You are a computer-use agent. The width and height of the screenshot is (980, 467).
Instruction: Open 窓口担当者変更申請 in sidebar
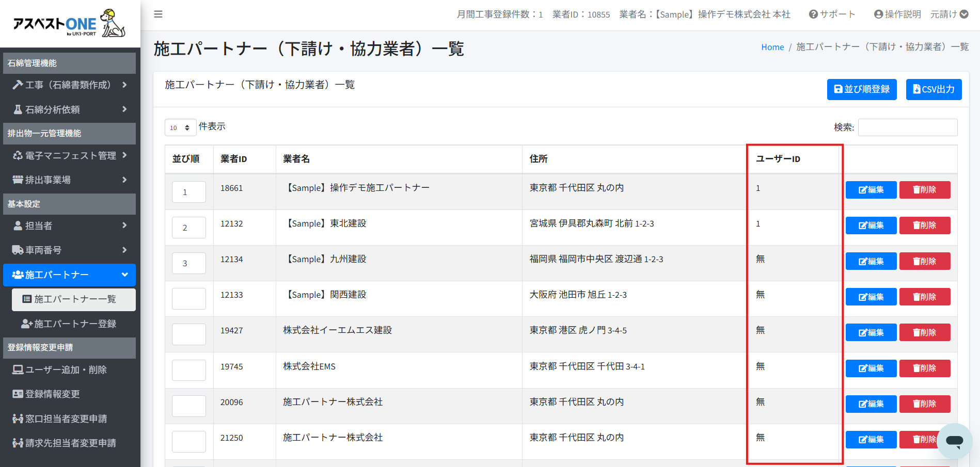66,418
